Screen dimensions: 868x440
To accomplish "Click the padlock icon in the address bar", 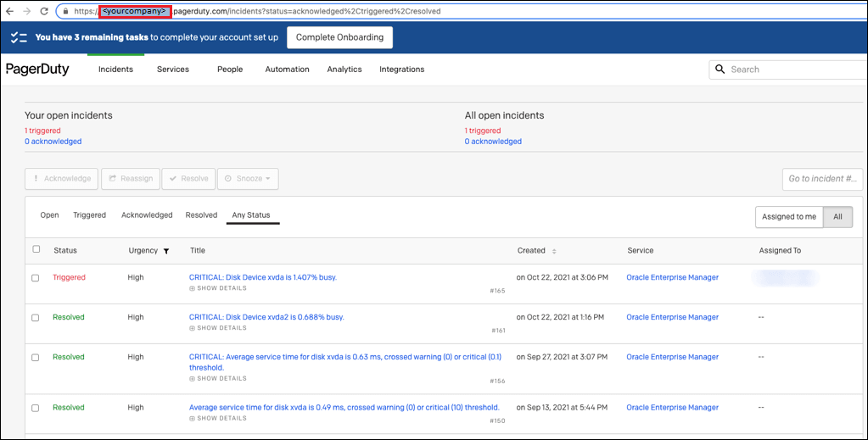I will [66, 11].
